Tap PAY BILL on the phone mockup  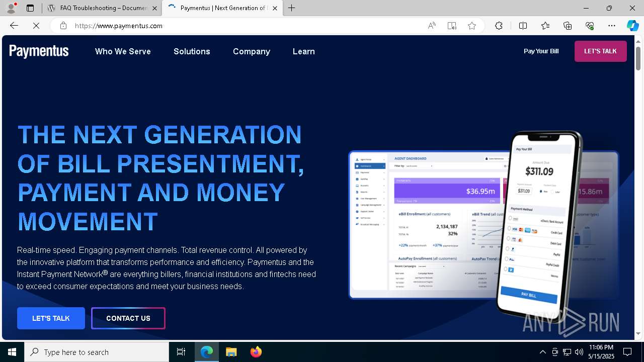coord(528,295)
